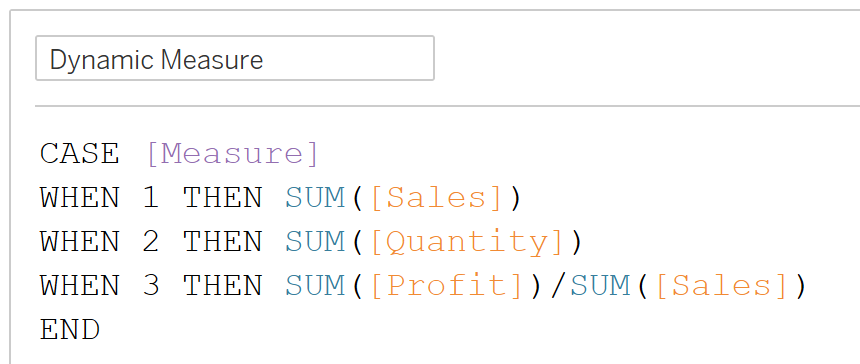
Task: Click the WHEN keyword on the Quantity line
Action: [80, 242]
